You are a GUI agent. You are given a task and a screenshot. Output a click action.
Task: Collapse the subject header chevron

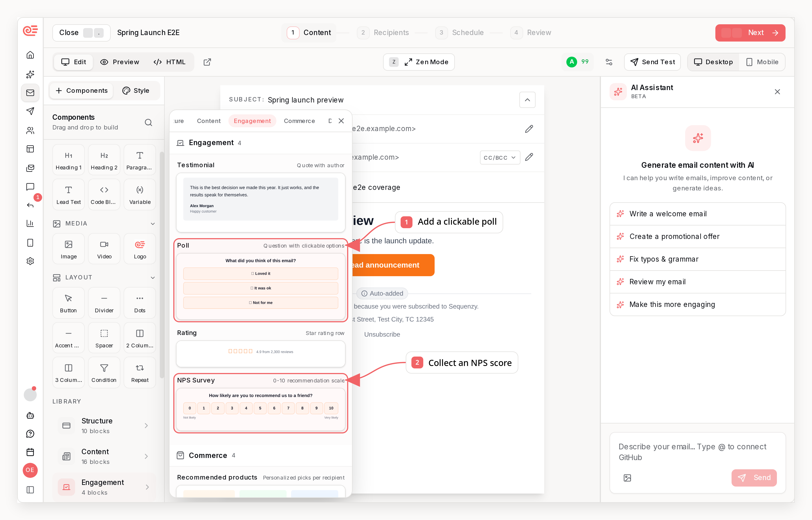527,100
